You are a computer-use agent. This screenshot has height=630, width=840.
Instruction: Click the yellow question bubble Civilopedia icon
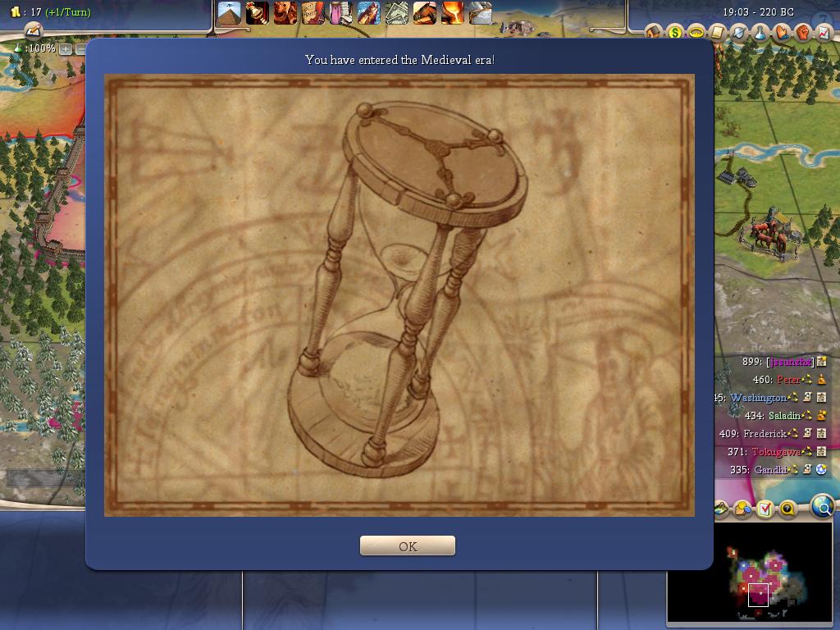[787, 509]
